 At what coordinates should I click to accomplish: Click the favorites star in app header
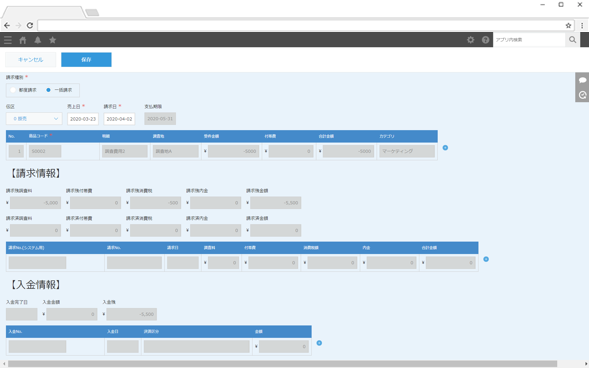[x=53, y=40]
